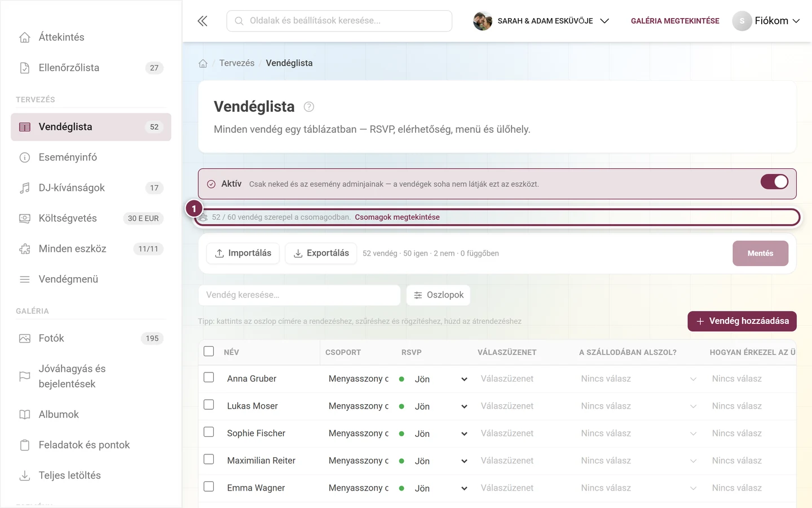Check the box for Emma Wagner
812x508 pixels.
(x=209, y=487)
